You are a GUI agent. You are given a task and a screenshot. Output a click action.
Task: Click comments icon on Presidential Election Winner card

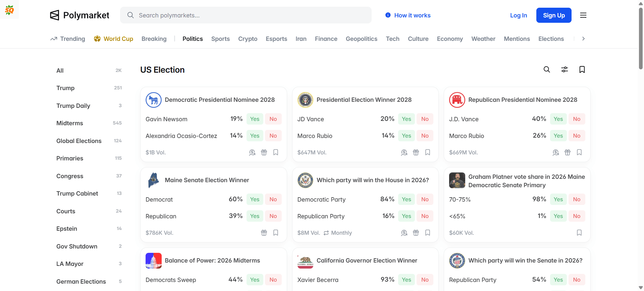(x=404, y=152)
